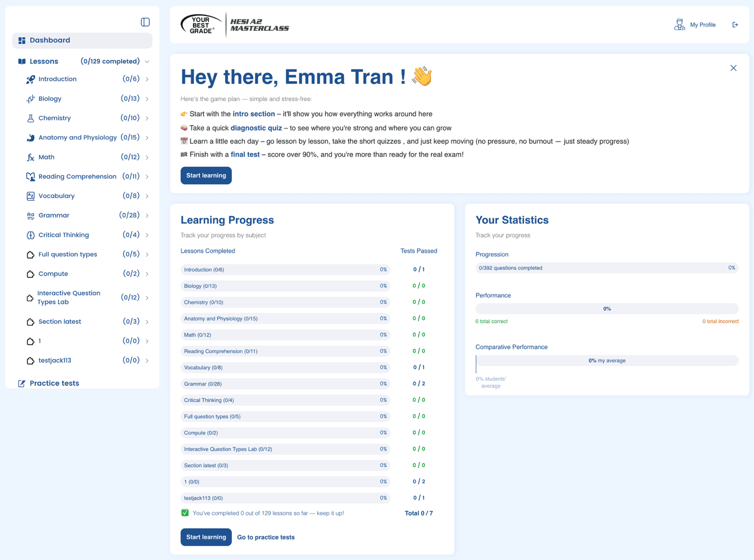Screen dimensions: 754x560
Task: Open the Go to practice tests link
Action: click(x=266, y=537)
